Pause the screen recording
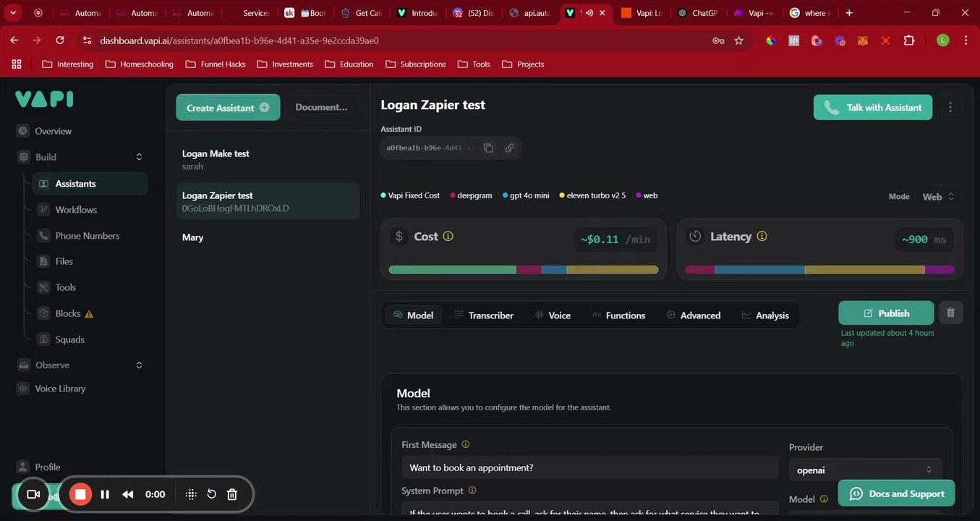The width and height of the screenshot is (980, 521). [105, 494]
